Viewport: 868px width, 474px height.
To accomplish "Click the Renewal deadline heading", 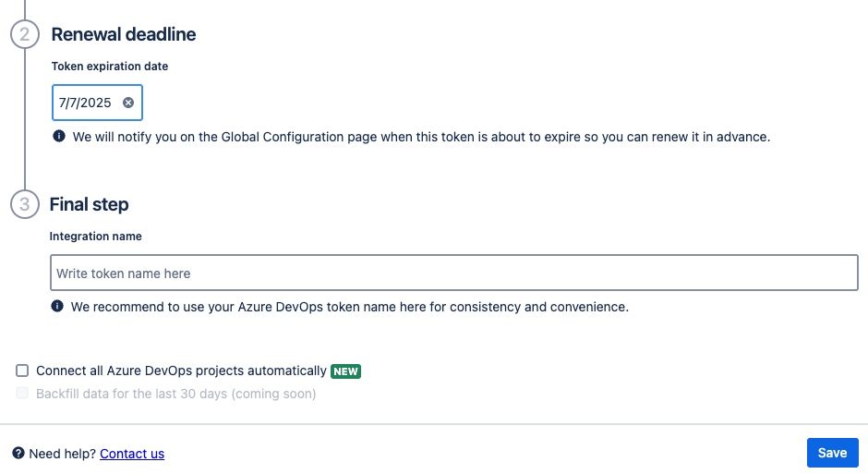I will (x=124, y=34).
